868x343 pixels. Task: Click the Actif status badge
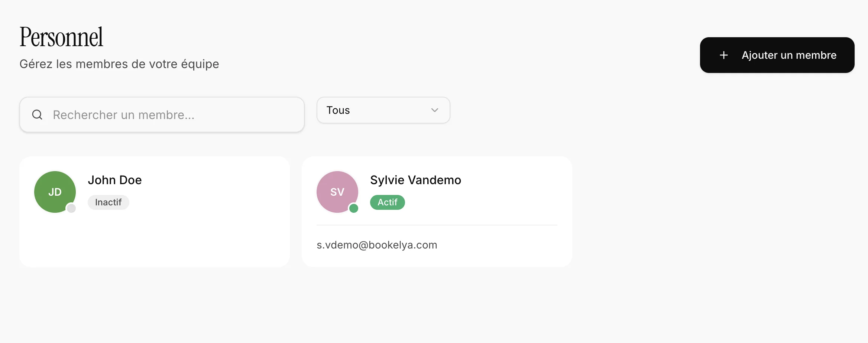click(387, 202)
